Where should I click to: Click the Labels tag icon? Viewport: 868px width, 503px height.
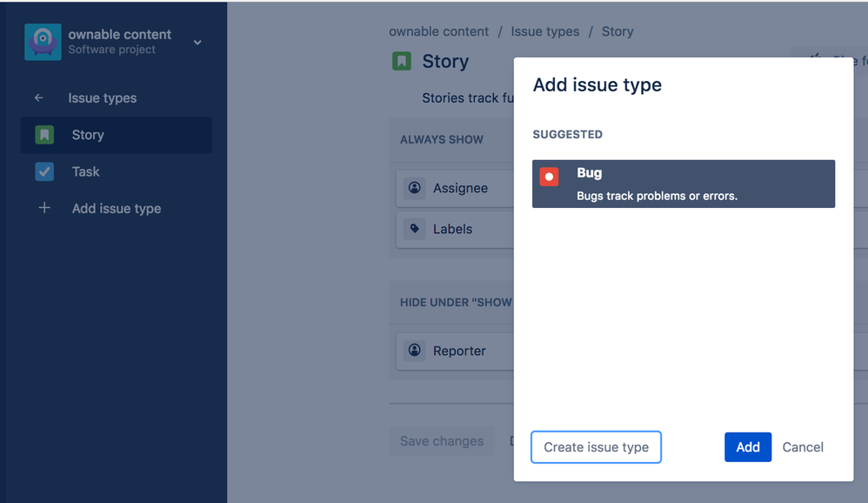pos(414,228)
